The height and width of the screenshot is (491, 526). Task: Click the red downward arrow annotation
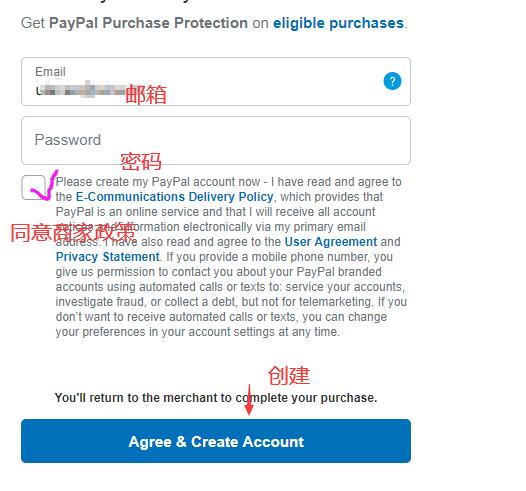[x=249, y=400]
